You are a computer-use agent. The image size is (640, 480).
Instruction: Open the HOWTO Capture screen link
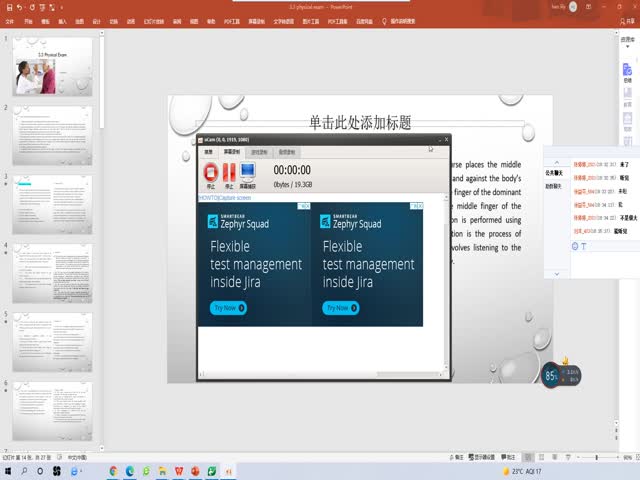(x=225, y=198)
